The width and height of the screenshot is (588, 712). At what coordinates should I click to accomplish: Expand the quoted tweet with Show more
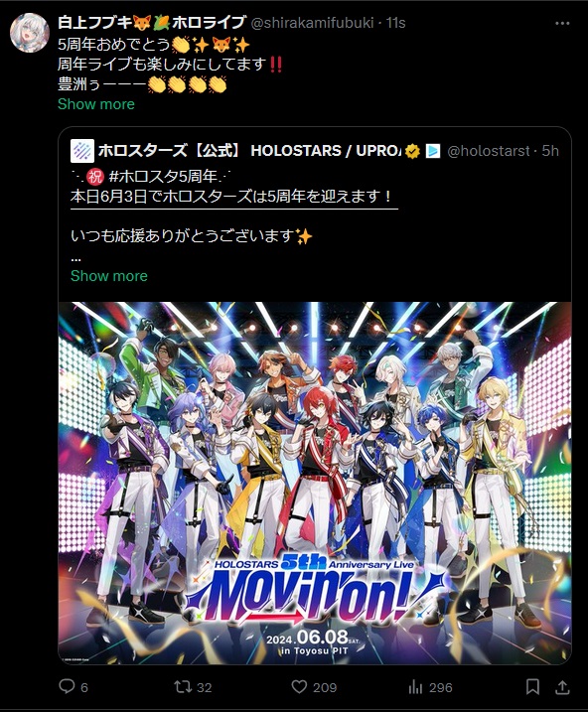[x=109, y=276]
